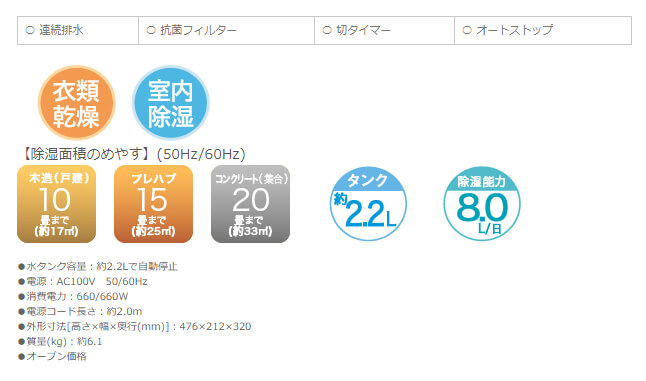Viewport: 646px width, 381px height.
Task: Click the 除湿能力 8.0 L/日 icon
Action: pyautogui.click(x=482, y=204)
